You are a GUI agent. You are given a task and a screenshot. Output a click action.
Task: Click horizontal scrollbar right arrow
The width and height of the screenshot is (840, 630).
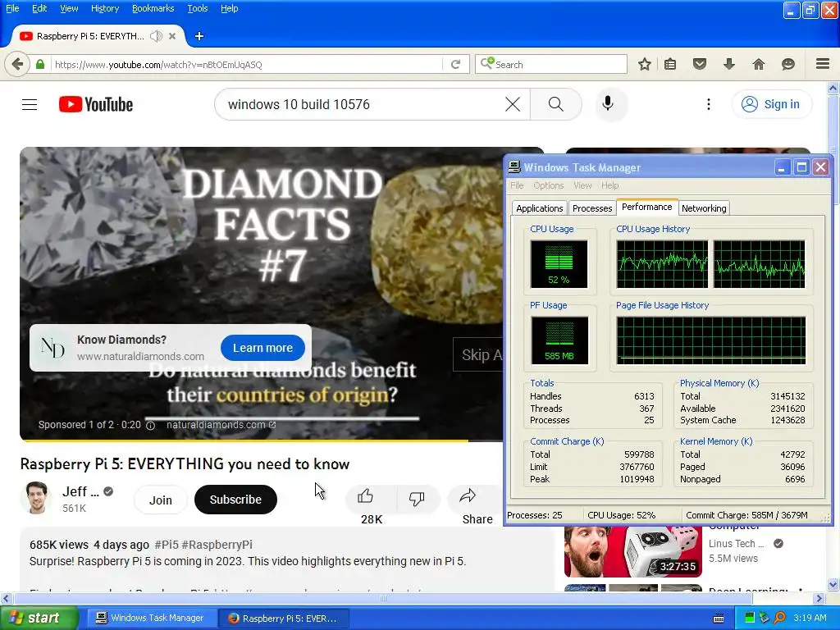[x=819, y=598]
